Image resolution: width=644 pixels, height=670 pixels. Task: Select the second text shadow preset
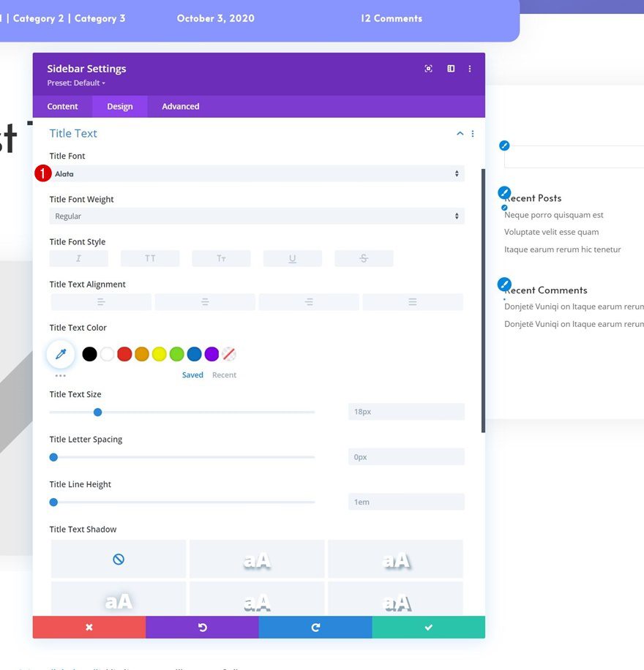[256, 559]
